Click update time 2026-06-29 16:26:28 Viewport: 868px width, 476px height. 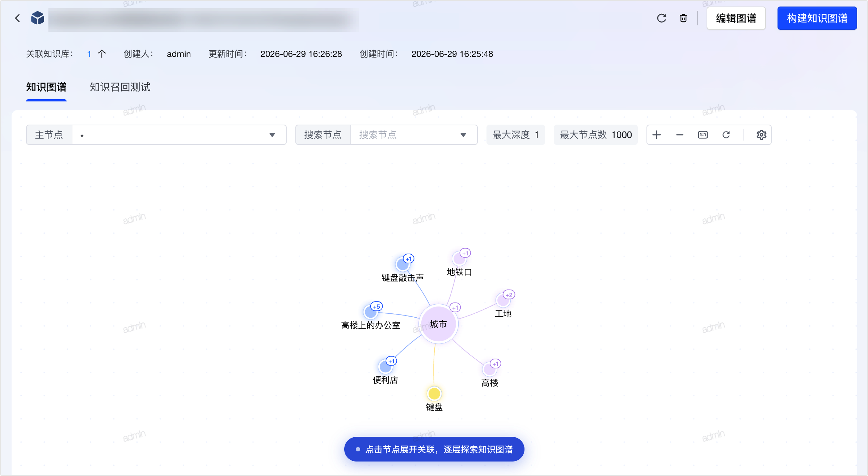click(x=301, y=54)
